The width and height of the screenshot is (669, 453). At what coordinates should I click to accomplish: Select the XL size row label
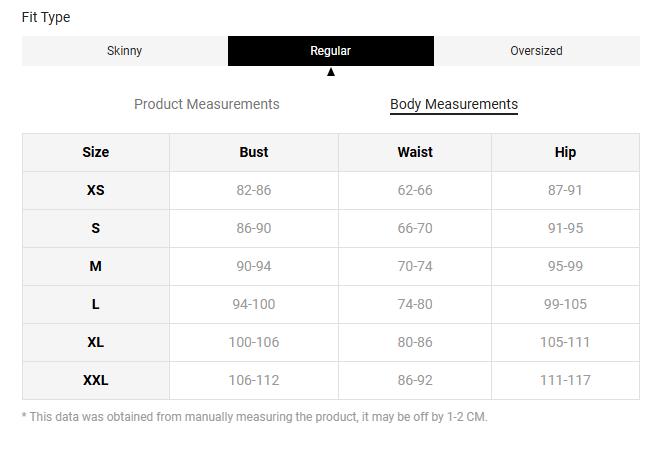96,342
